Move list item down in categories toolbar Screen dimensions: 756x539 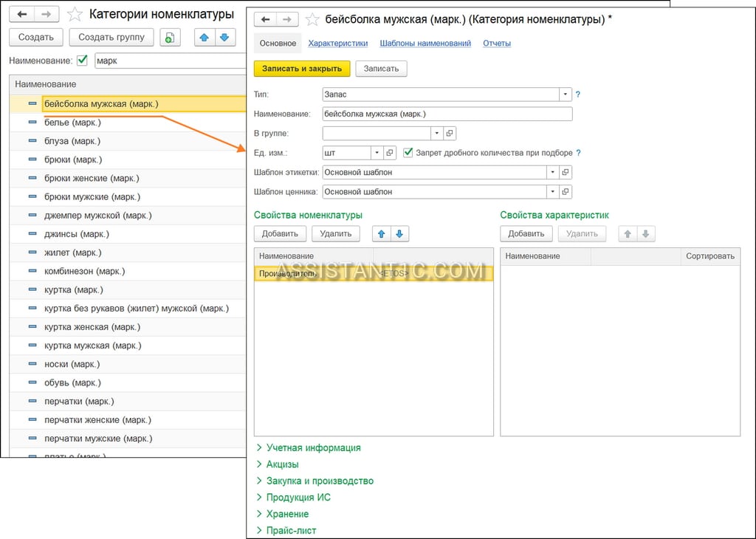click(224, 38)
